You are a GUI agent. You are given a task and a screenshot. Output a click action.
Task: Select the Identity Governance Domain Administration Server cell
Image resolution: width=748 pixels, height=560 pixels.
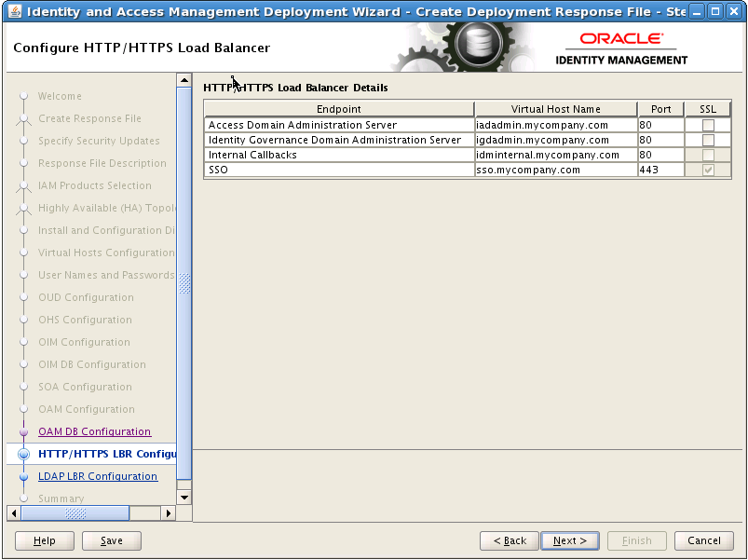pyautogui.click(x=339, y=140)
